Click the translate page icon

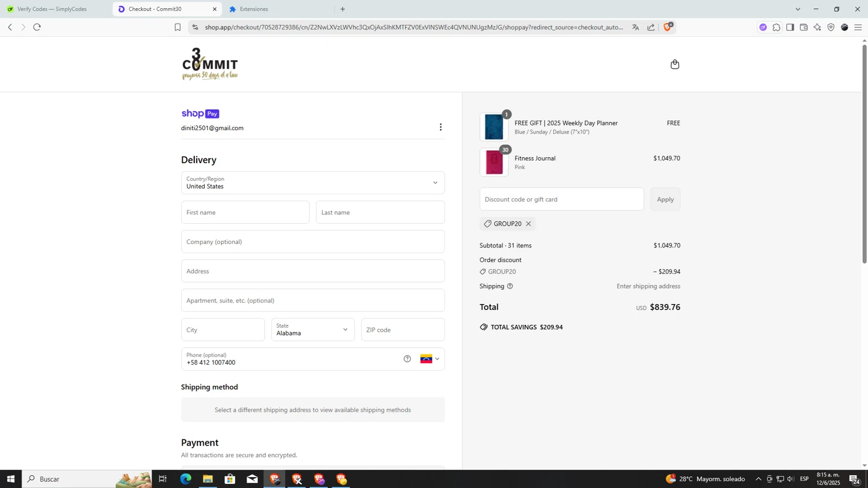coord(635,27)
